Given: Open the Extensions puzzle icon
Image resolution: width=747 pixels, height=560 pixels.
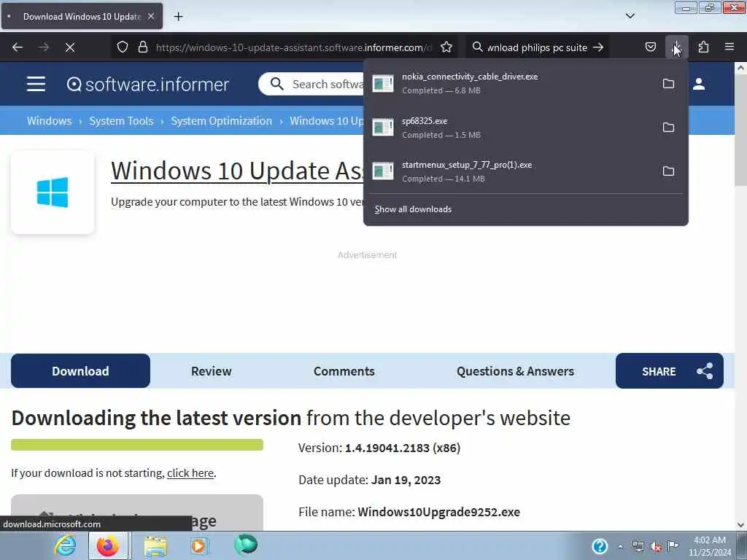Looking at the screenshot, I should point(703,47).
